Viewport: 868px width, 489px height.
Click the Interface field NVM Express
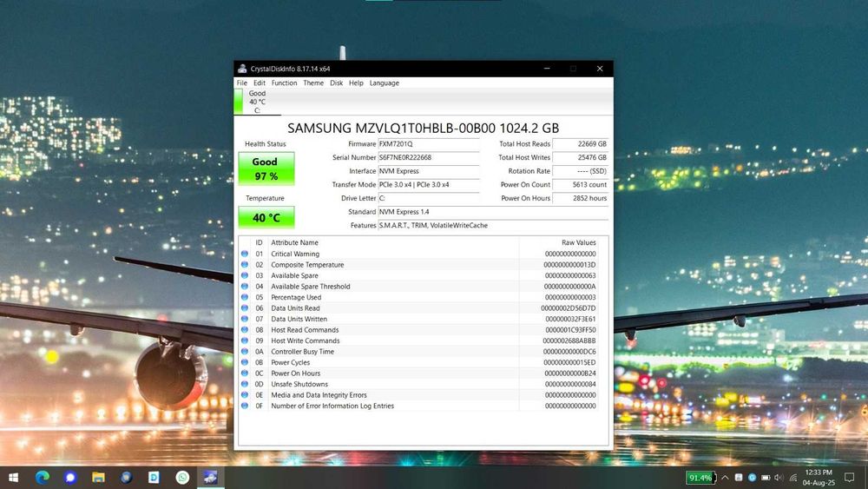[x=429, y=171]
